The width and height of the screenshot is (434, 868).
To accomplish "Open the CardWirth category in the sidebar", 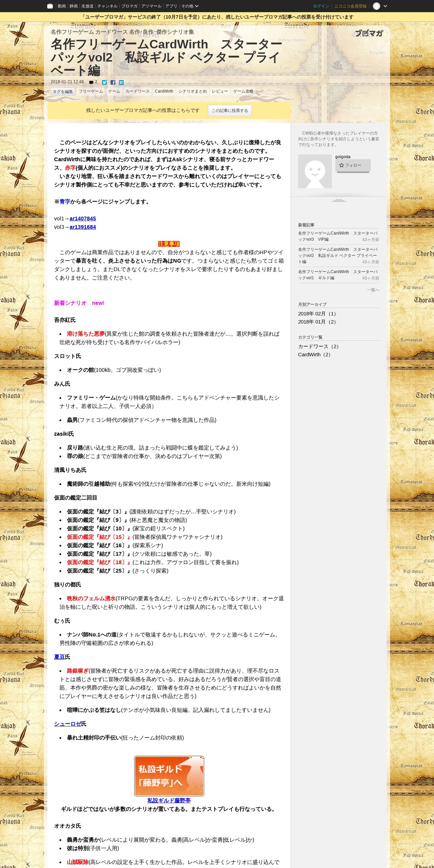I will coord(315,355).
